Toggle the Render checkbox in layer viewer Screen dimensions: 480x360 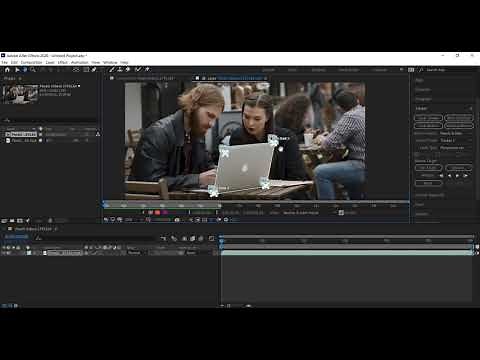pos(341,213)
